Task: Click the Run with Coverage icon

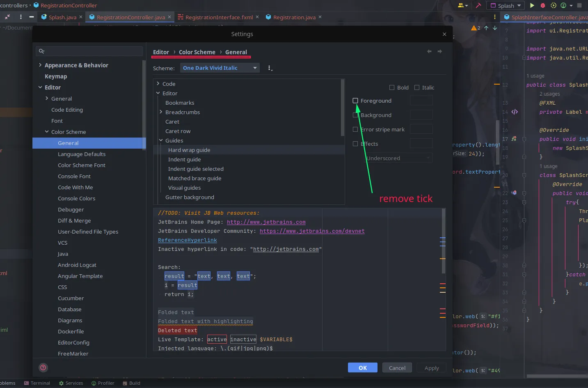Action: coord(553,5)
